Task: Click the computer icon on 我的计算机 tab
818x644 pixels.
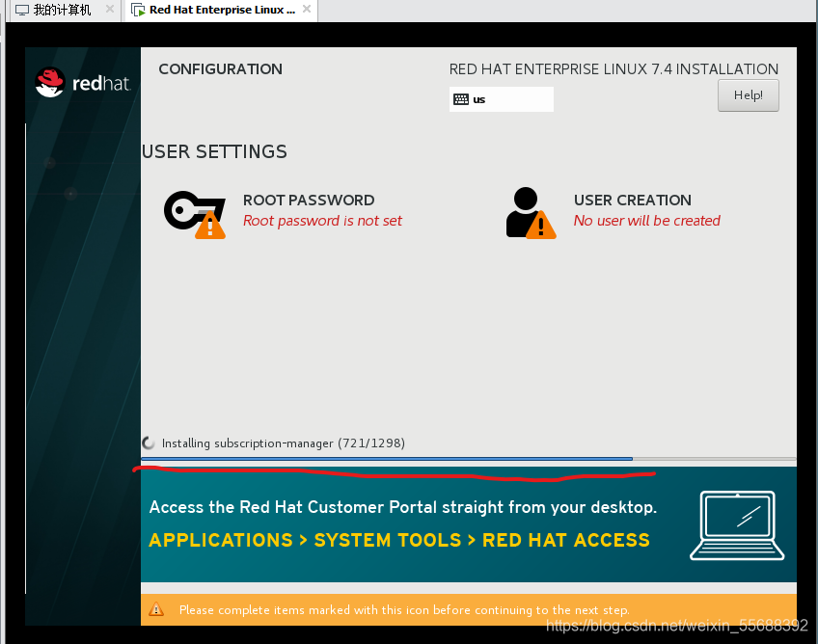Action: [22, 10]
